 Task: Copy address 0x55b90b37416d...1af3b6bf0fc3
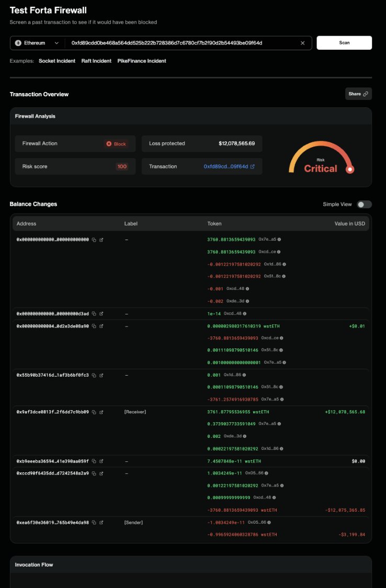tap(94, 375)
